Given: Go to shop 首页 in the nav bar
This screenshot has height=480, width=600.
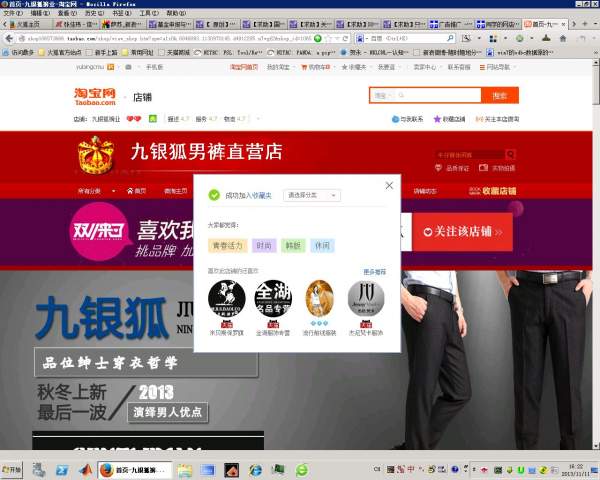Looking at the screenshot, I should [137, 191].
